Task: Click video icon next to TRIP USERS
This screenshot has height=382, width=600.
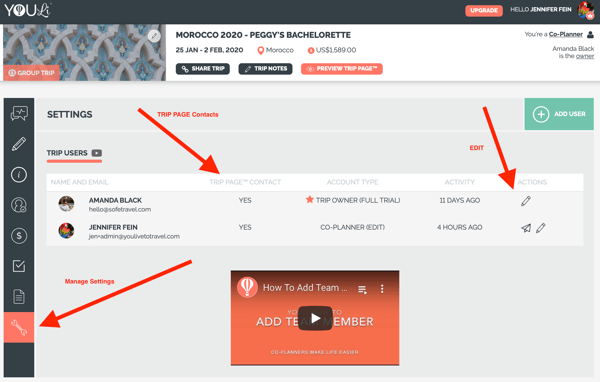Action: [x=97, y=153]
